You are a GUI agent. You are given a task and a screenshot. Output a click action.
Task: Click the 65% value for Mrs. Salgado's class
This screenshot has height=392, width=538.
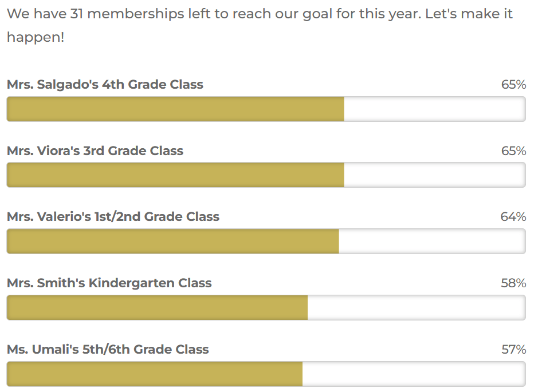point(513,85)
